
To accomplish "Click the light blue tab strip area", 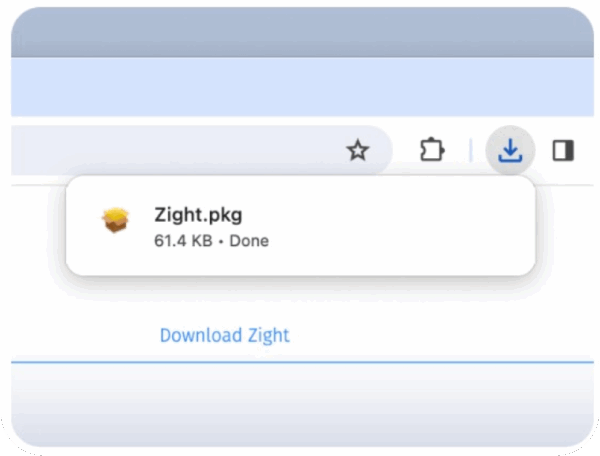I will coord(300,87).
